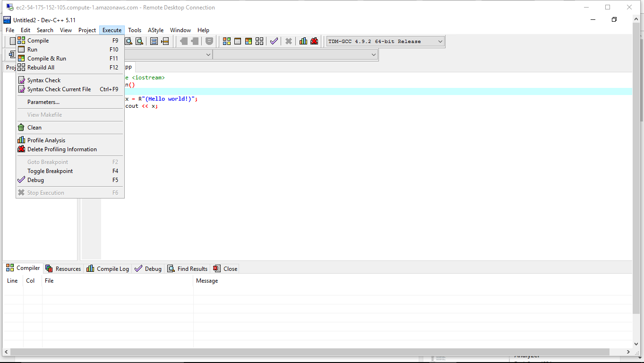Screen dimensions: 644x363
Task: Click the Compile & Run toolbar icon
Action: (249, 41)
